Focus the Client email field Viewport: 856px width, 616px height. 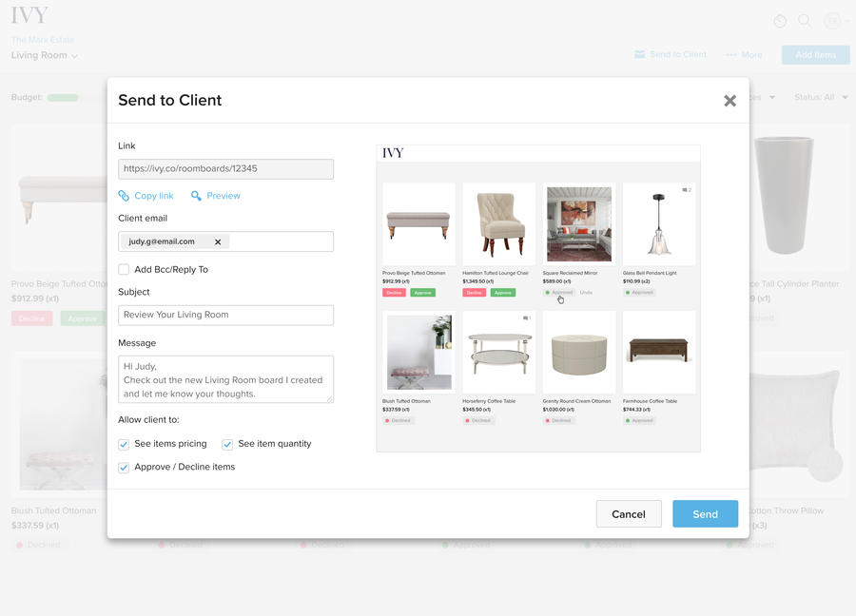(226, 241)
